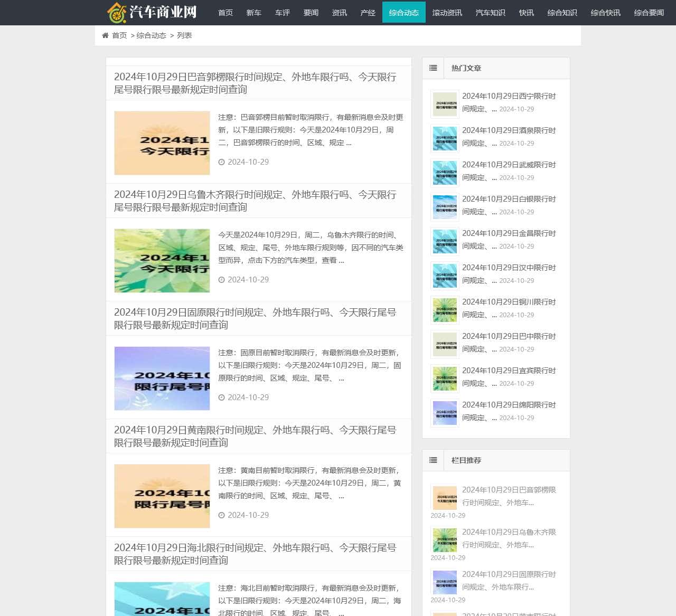Click the 宜宾 hot article thumbnail
Screen dimensions: 676x616
click(445, 378)
